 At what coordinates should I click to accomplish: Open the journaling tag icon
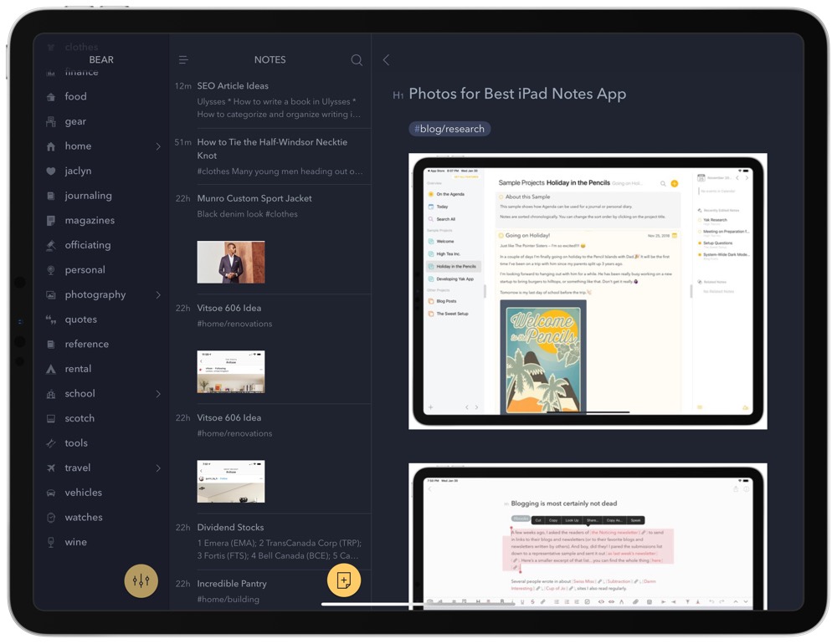[x=51, y=196]
